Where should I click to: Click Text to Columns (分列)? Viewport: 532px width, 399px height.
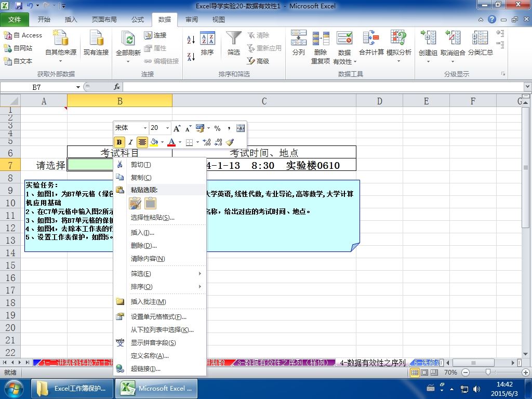(299, 43)
